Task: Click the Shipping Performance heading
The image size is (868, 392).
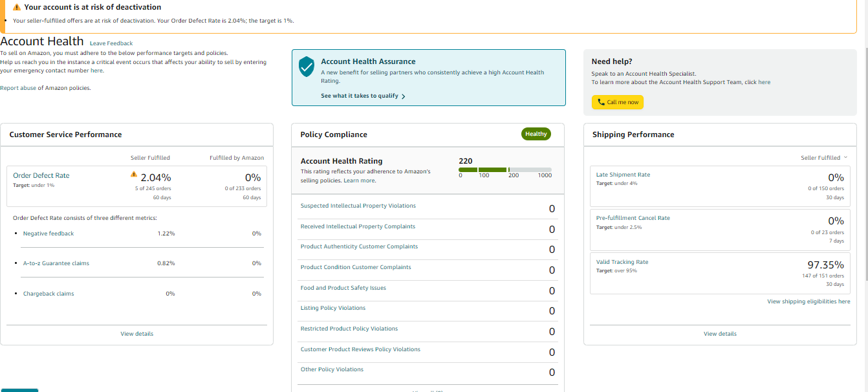Action: click(x=633, y=135)
